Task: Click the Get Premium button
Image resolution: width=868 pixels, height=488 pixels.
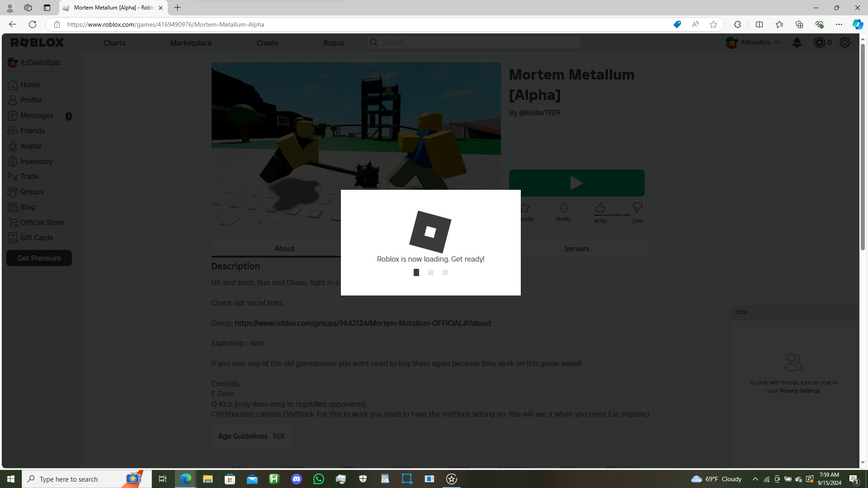Action: click(x=39, y=258)
